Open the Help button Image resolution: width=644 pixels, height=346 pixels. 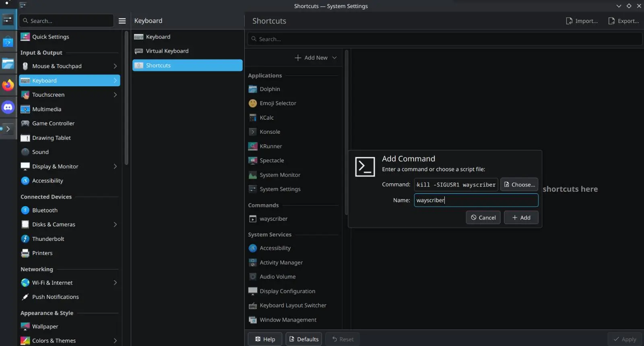click(265, 339)
